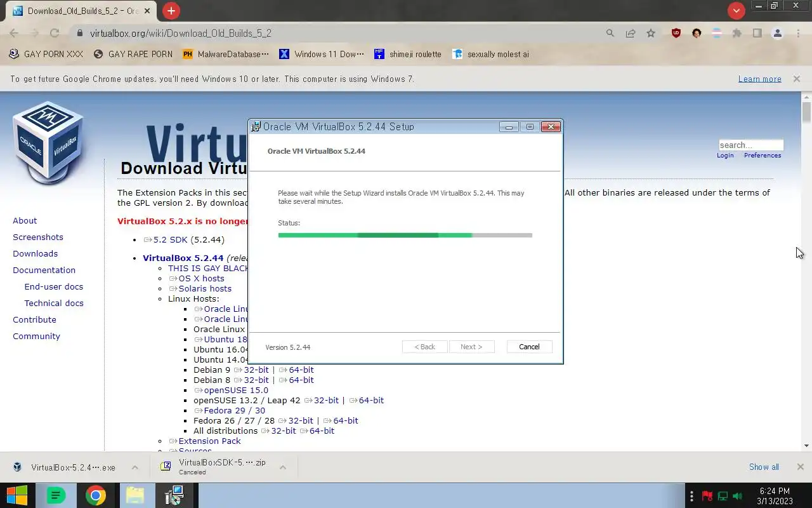The height and width of the screenshot is (508, 812).
Task: Open the green app taskbar icon
Action: coord(56,495)
